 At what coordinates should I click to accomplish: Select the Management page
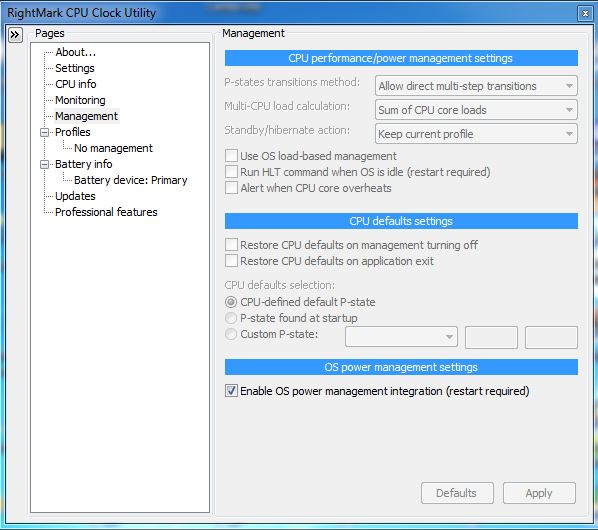pos(87,116)
